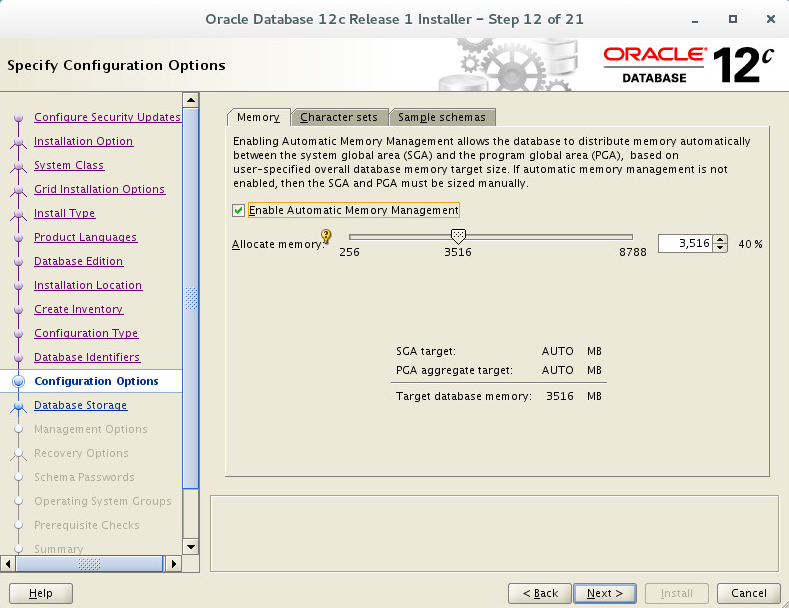The height and width of the screenshot is (608, 789).
Task: Click the vertical scrollbar thumb of step list
Action: [191, 298]
